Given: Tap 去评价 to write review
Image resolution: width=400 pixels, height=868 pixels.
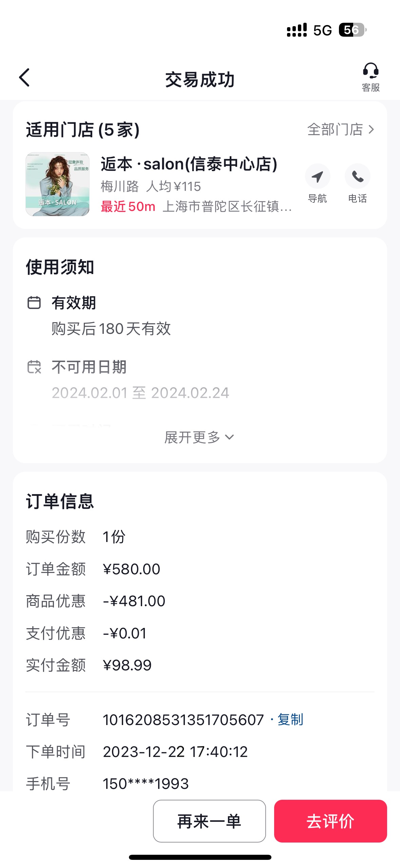Looking at the screenshot, I should 330,821.
